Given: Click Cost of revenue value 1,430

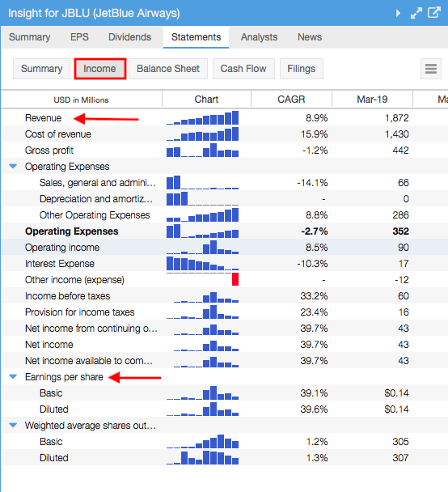Looking at the screenshot, I should [397, 134].
